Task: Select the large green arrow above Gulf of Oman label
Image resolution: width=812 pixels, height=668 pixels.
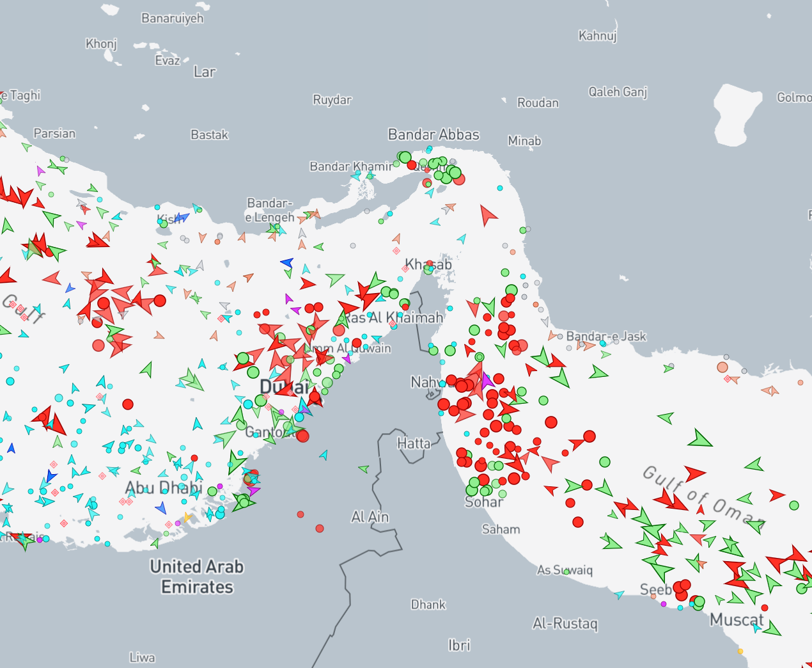Action: [x=699, y=439]
